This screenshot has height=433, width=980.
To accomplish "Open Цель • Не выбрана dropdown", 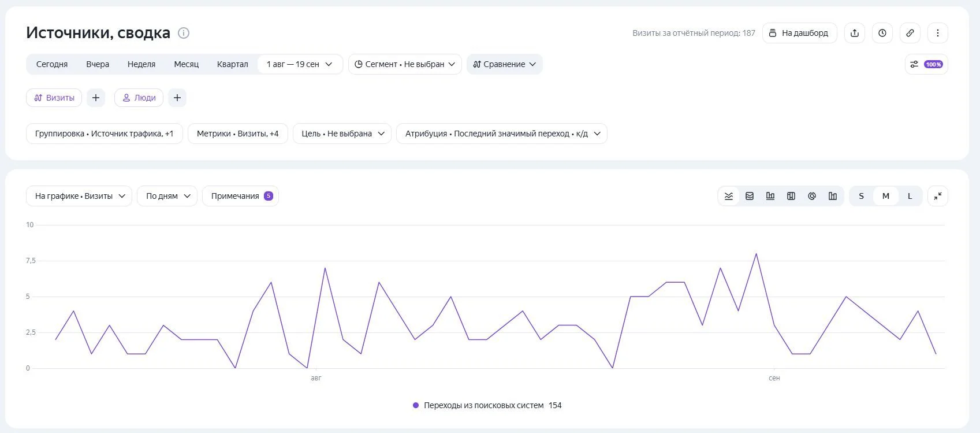I will tap(342, 134).
